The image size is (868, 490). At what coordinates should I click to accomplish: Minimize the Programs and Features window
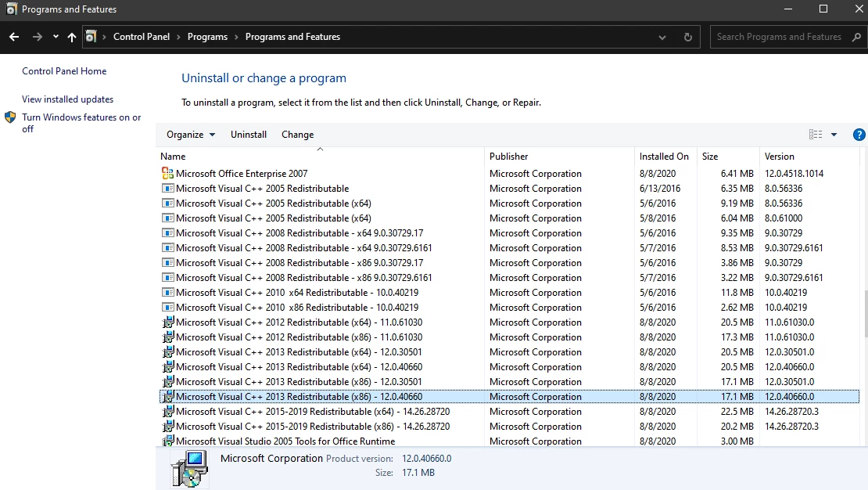click(x=788, y=9)
